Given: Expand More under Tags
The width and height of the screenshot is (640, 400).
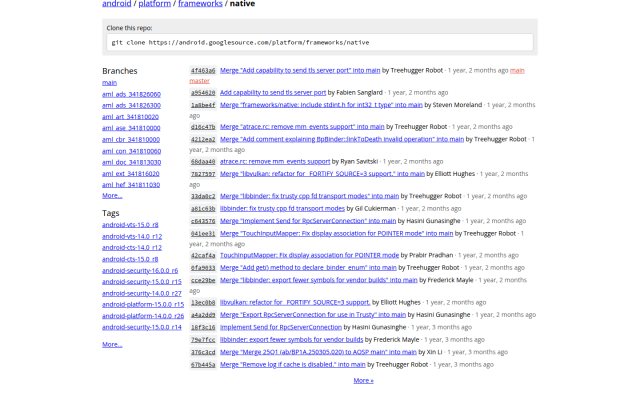Looking at the screenshot, I should pyautogui.click(x=112, y=344).
